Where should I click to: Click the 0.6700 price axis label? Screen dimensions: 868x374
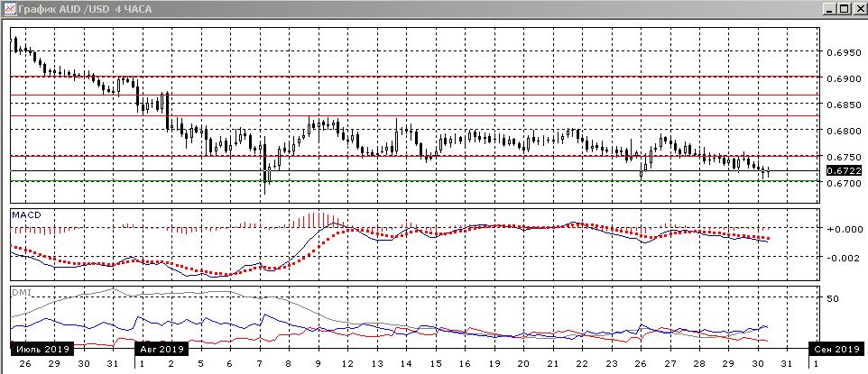coord(844,183)
